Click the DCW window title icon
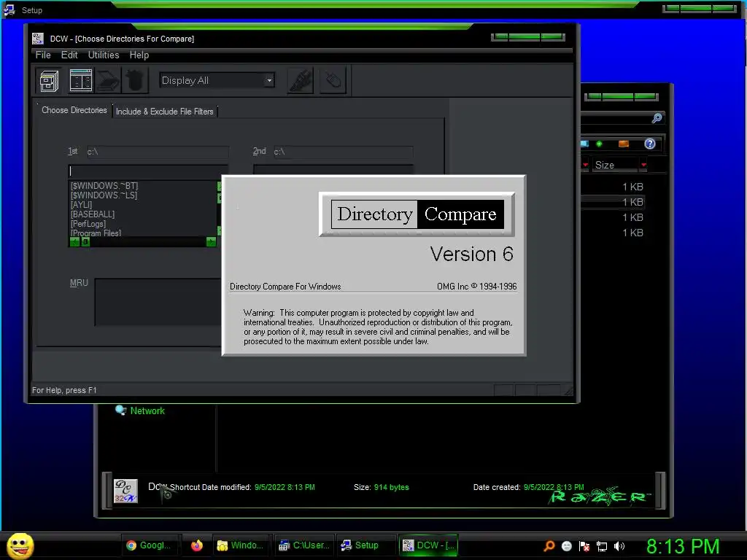Viewport: 747px width, 560px height. pyautogui.click(x=38, y=39)
